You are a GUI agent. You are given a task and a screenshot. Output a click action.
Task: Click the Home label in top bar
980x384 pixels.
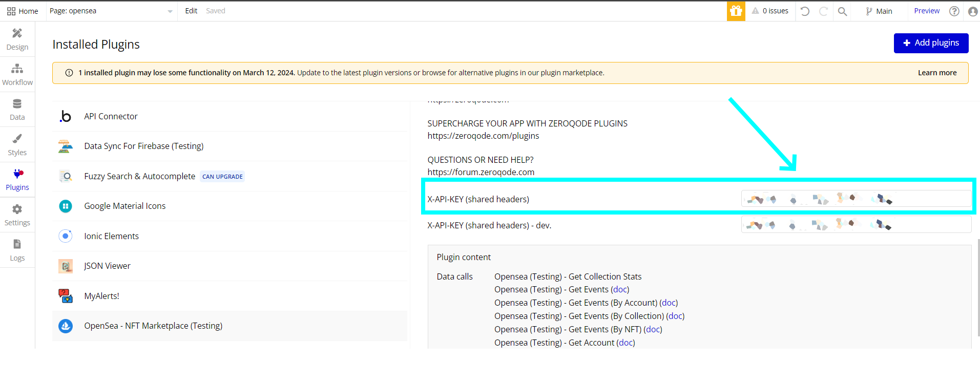pos(28,11)
